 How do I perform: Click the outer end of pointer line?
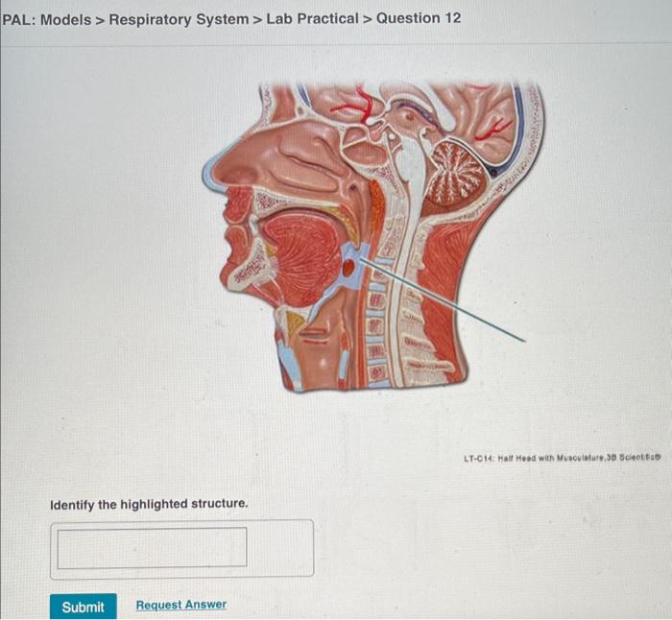[x=524, y=340]
